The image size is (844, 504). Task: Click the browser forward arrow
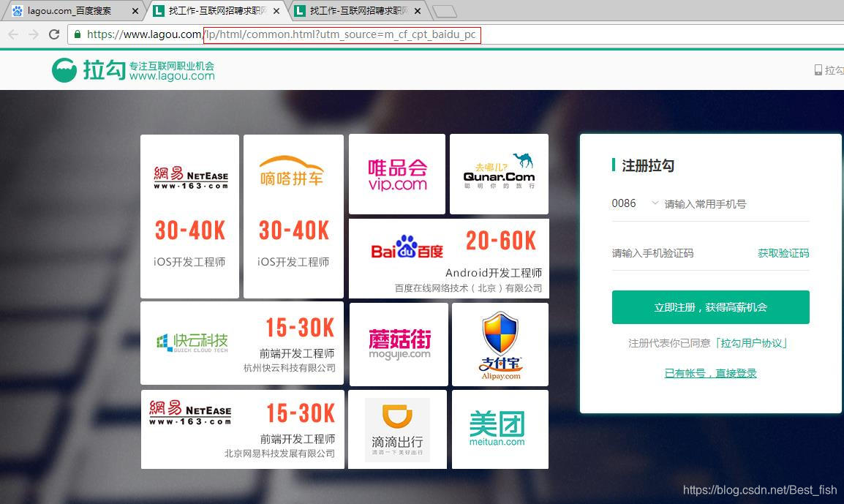[34, 34]
